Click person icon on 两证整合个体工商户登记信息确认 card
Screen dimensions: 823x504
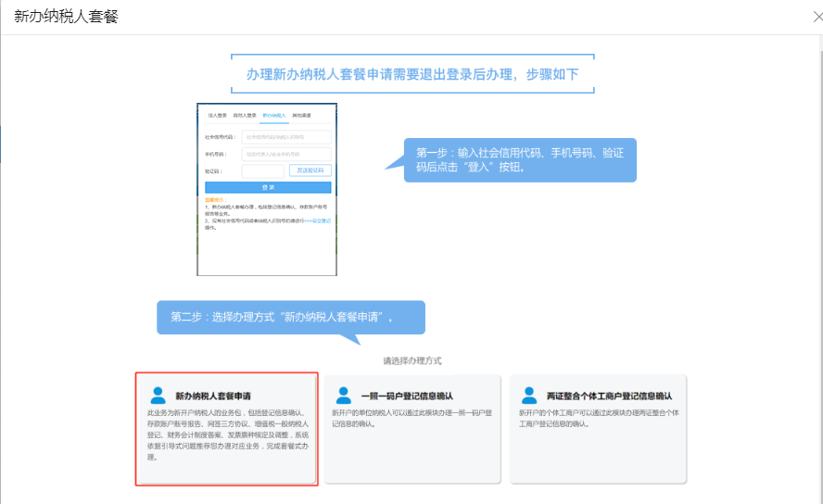[529, 396]
